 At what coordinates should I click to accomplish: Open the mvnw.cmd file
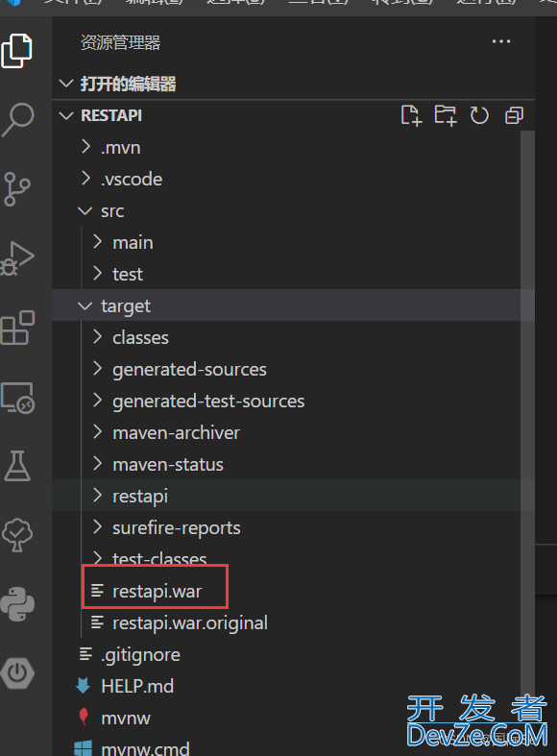145,748
